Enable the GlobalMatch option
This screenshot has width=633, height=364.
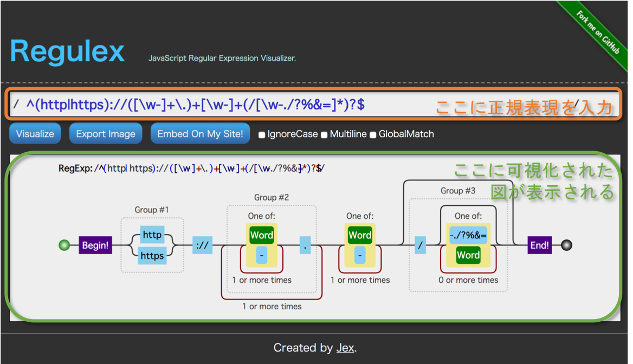372,134
